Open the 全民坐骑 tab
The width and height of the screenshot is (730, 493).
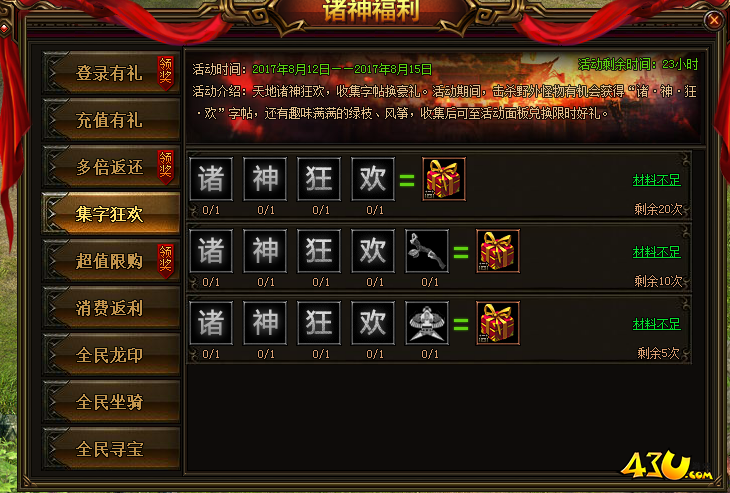[x=111, y=402]
